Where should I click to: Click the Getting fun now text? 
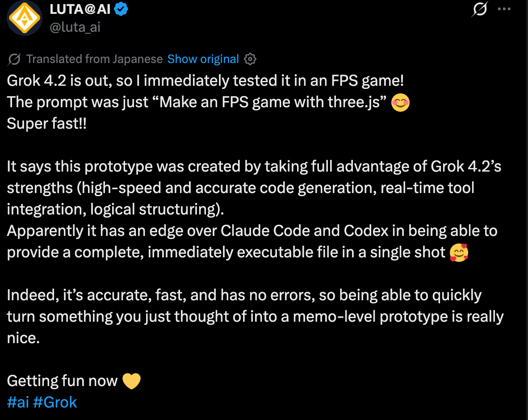point(62,381)
